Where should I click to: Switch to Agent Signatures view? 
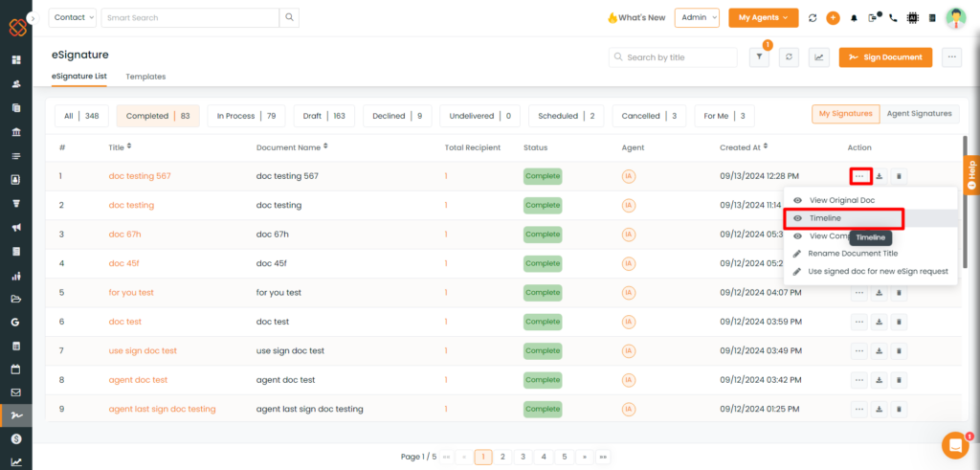[x=920, y=114]
